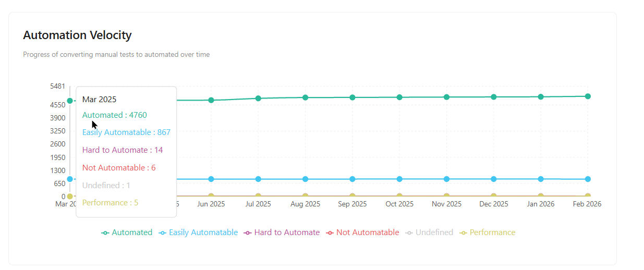Screen dimensions: 644x270
Task: Click Easily Automatable point for Jun 2025
Action: (x=211, y=179)
